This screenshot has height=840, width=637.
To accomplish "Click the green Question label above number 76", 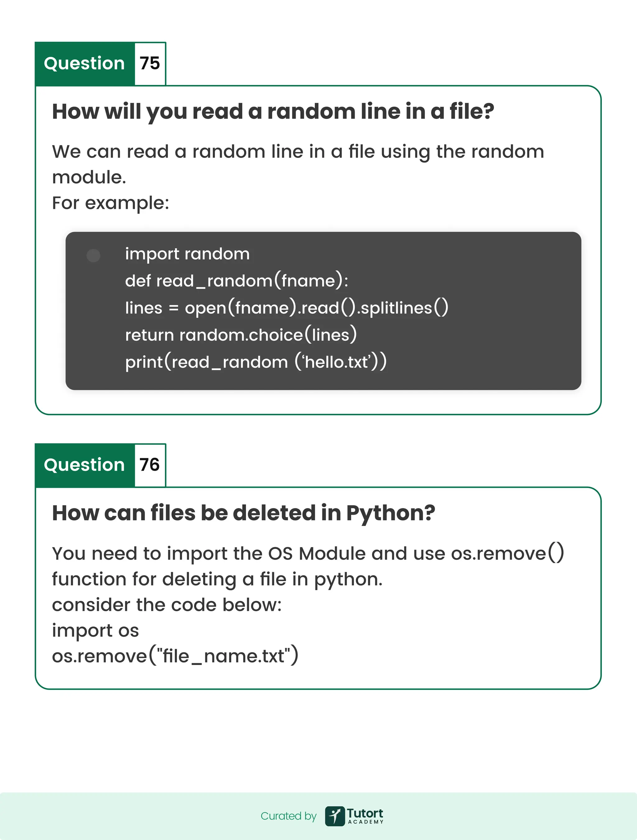I will point(84,465).
